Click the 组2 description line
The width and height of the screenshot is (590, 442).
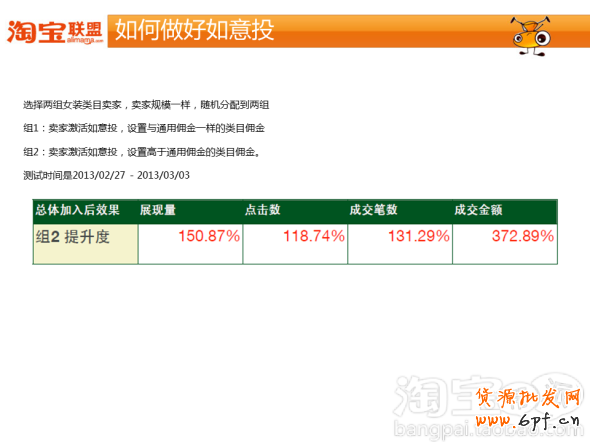pyautogui.click(x=142, y=152)
